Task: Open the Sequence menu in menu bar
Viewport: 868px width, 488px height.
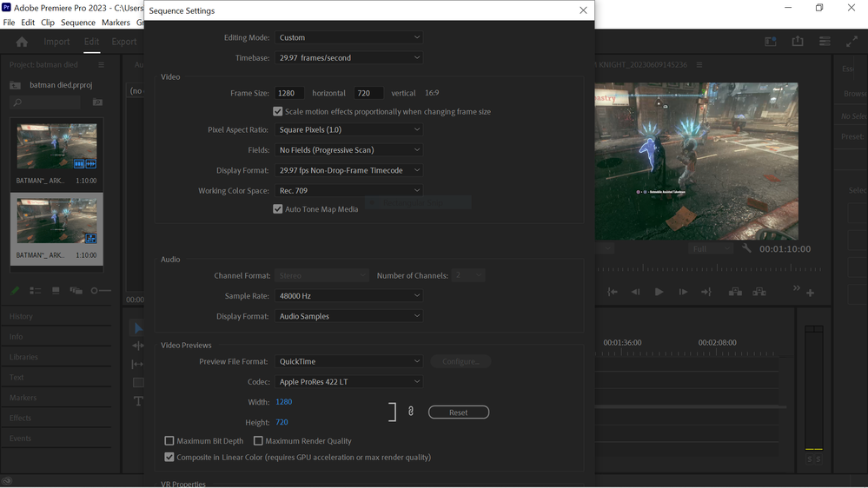Action: coord(77,23)
